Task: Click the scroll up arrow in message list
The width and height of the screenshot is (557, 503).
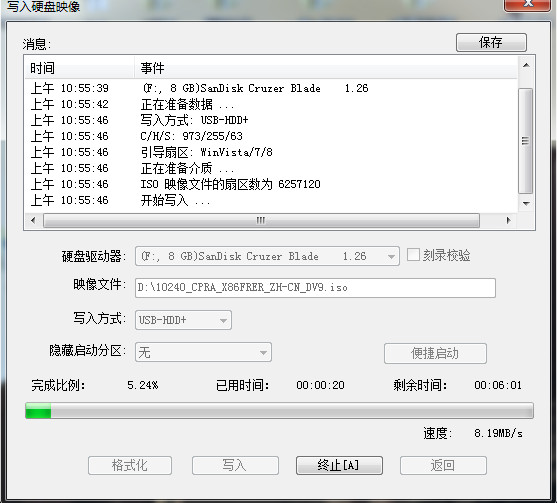Action: click(526, 65)
